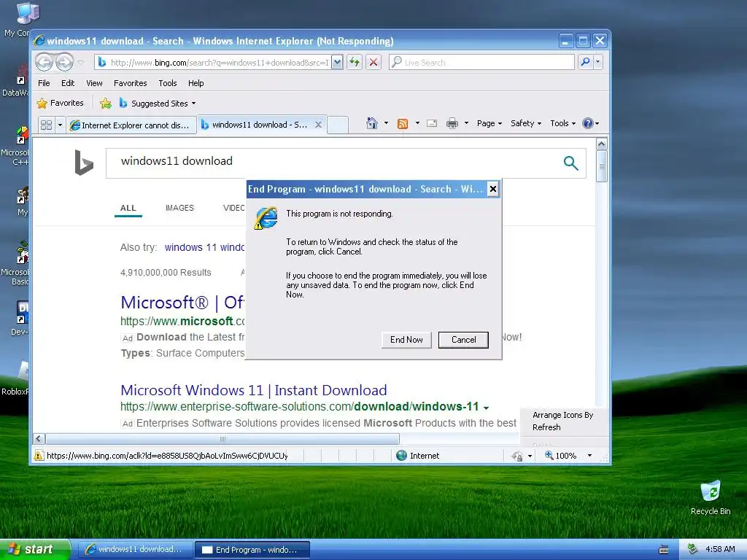Click the Read Mail icon
Image resolution: width=747 pixels, height=560 pixels.
coord(432,123)
